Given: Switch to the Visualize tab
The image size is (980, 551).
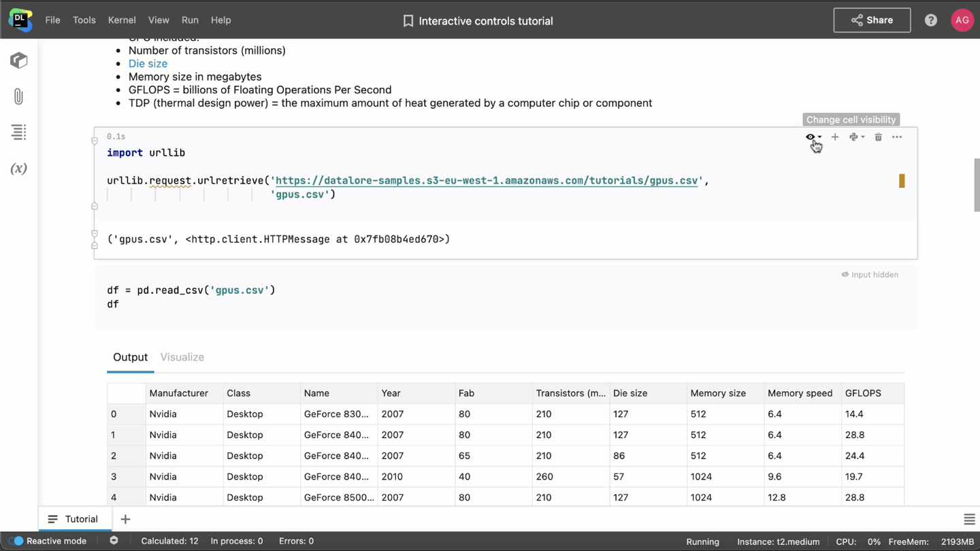Looking at the screenshot, I should [x=182, y=357].
